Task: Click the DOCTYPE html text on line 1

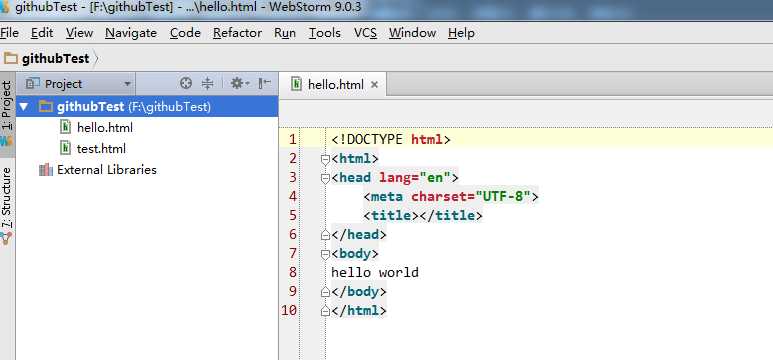Action: (x=391, y=140)
